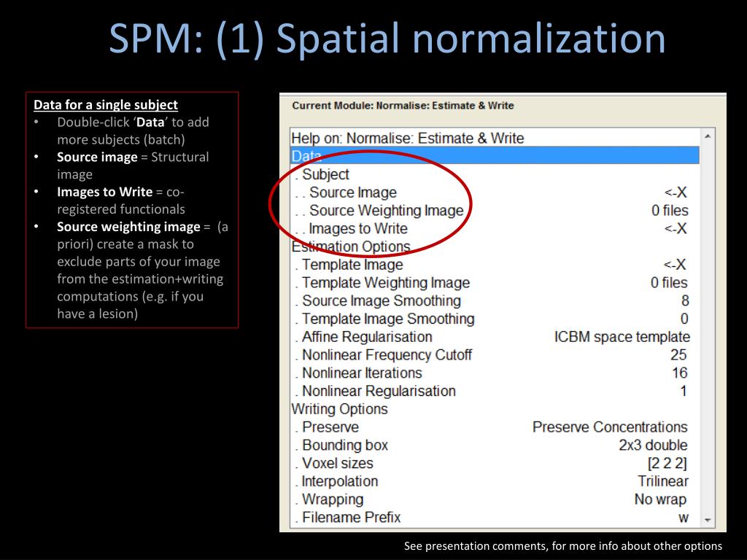
Task: Select the Source Image Smoothing row
Action: pyautogui.click(x=495, y=301)
